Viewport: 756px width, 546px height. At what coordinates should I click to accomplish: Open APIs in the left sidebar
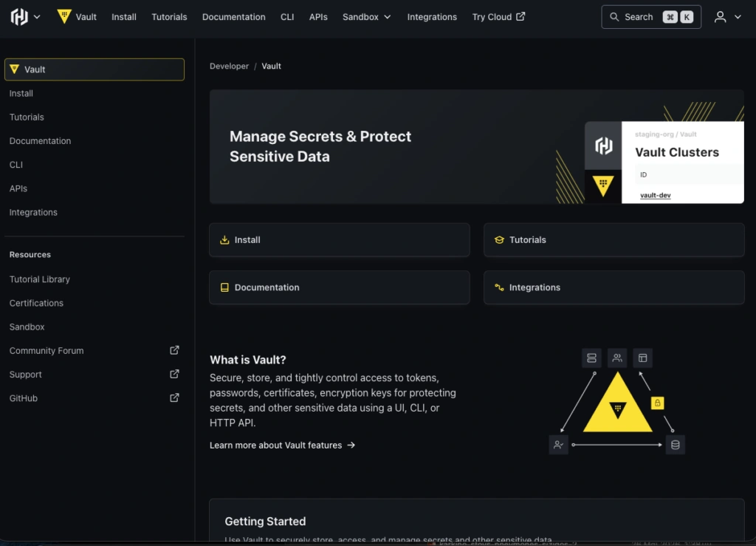pyautogui.click(x=18, y=188)
